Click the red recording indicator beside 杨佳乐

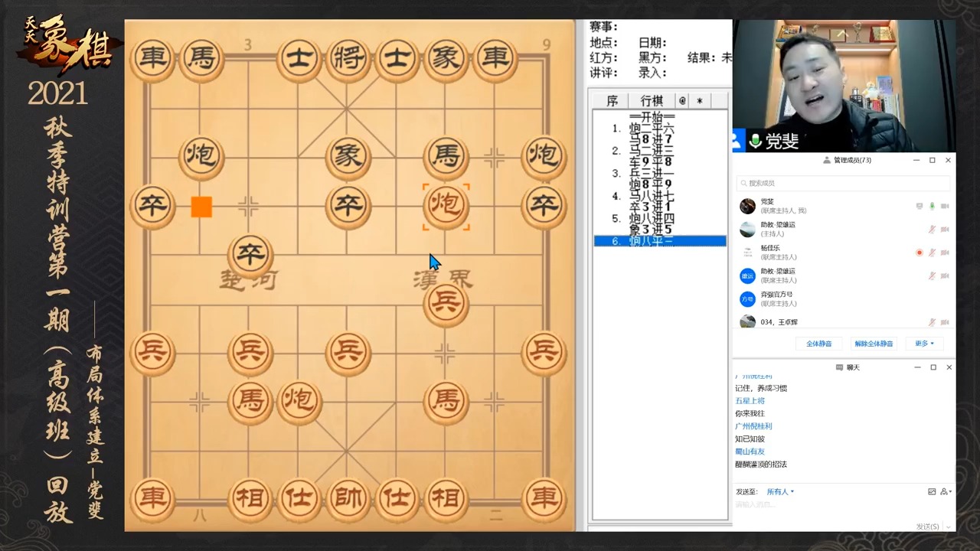pyautogui.click(x=920, y=252)
